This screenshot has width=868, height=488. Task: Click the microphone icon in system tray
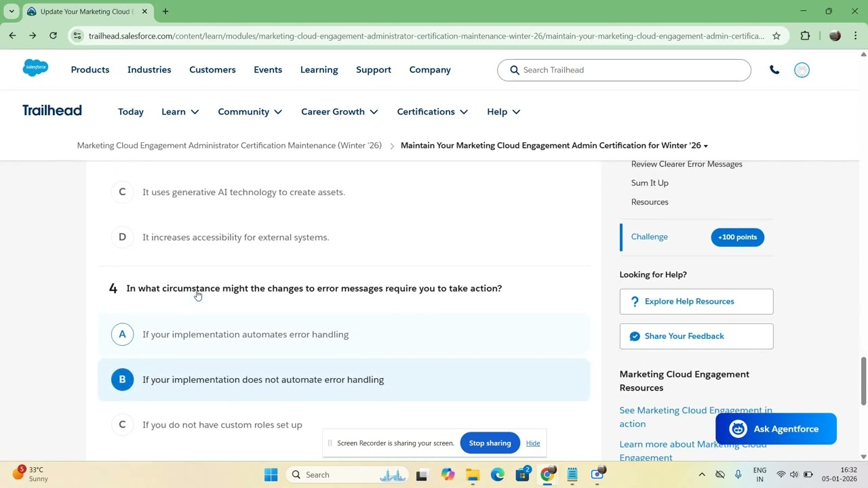738,474
